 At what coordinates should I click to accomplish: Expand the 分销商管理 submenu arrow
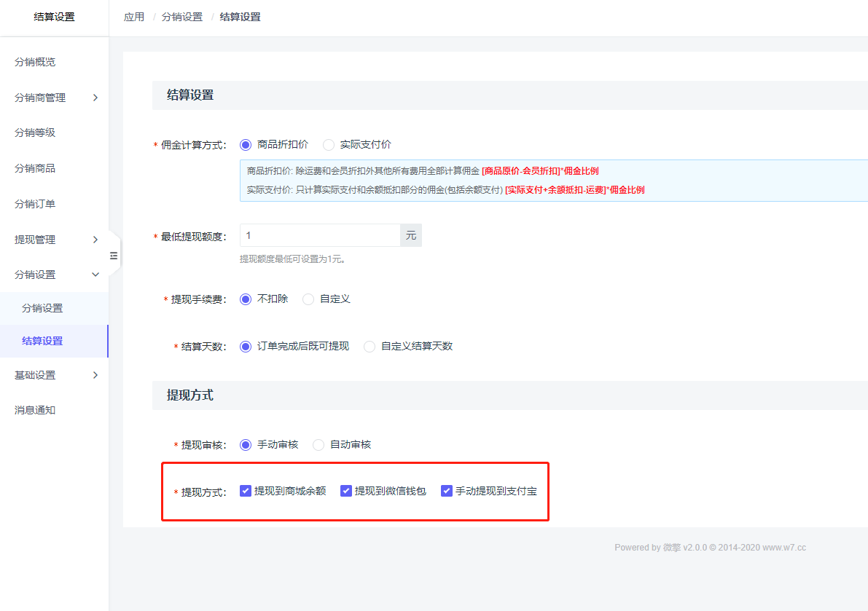point(95,98)
